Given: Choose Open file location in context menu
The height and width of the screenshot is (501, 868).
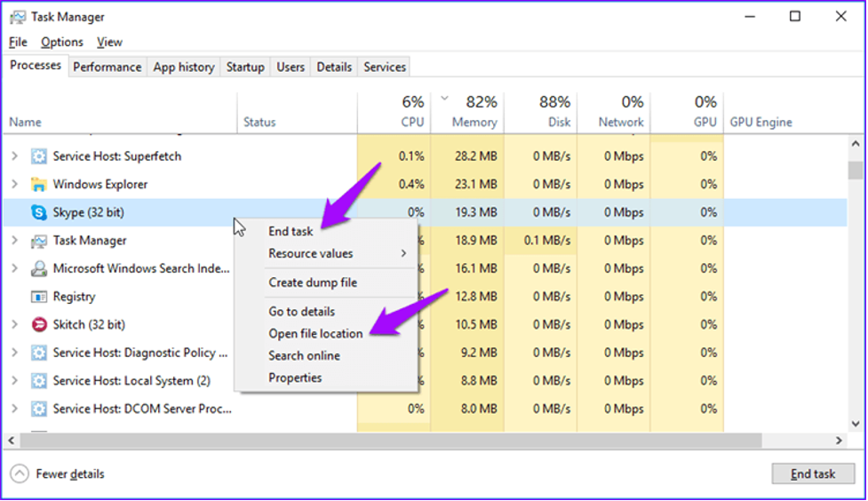Looking at the screenshot, I should (x=315, y=334).
